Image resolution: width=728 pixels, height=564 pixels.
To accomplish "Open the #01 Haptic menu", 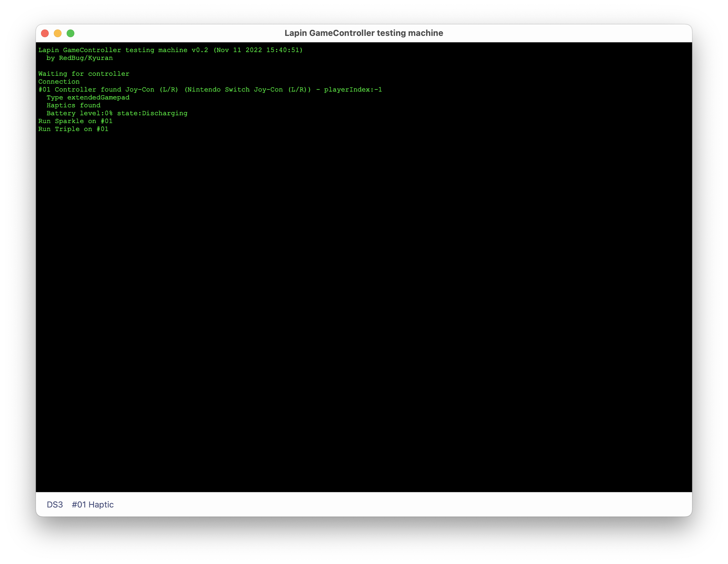I will pyautogui.click(x=93, y=504).
